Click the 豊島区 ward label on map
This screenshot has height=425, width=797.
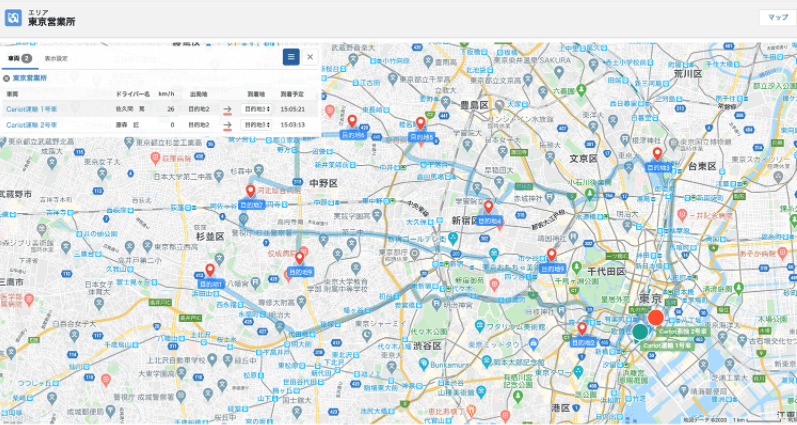click(x=474, y=105)
